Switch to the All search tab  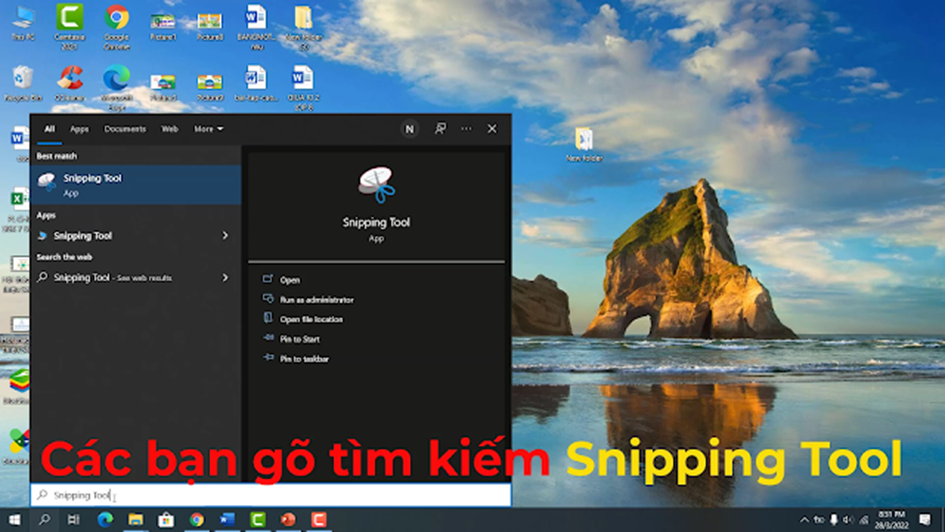pos(49,129)
